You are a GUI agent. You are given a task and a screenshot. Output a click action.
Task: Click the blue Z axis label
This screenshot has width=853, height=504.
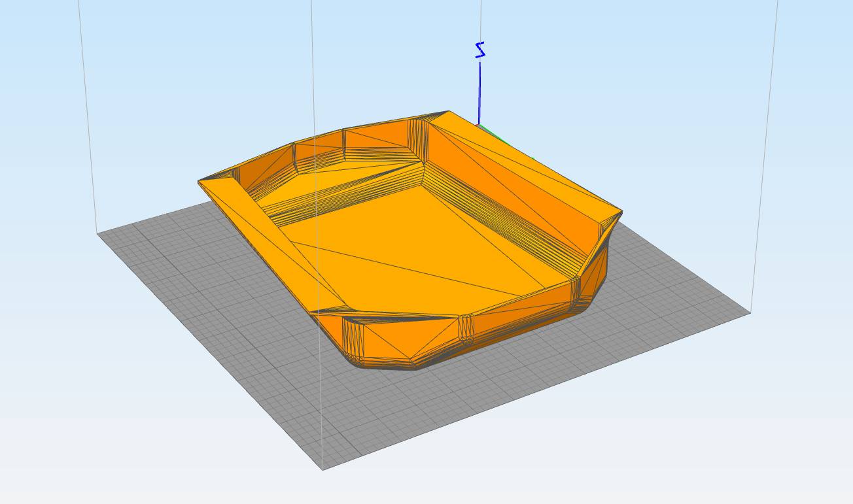(480, 50)
